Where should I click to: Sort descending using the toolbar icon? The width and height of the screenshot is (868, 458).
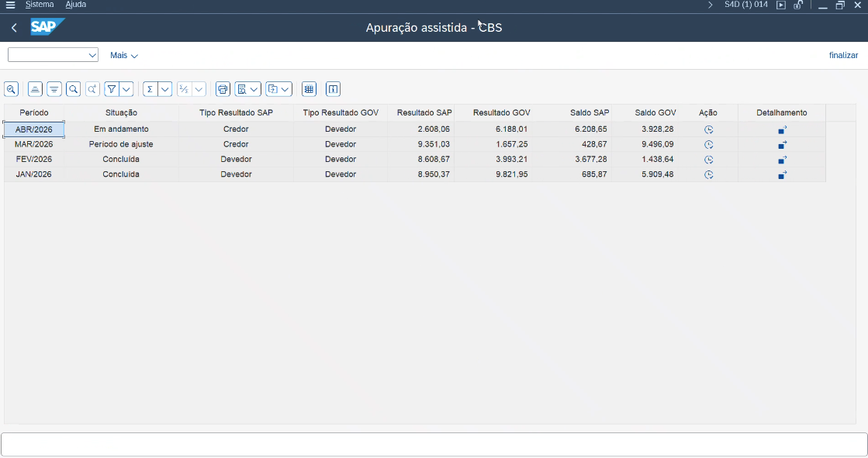pyautogui.click(x=54, y=89)
